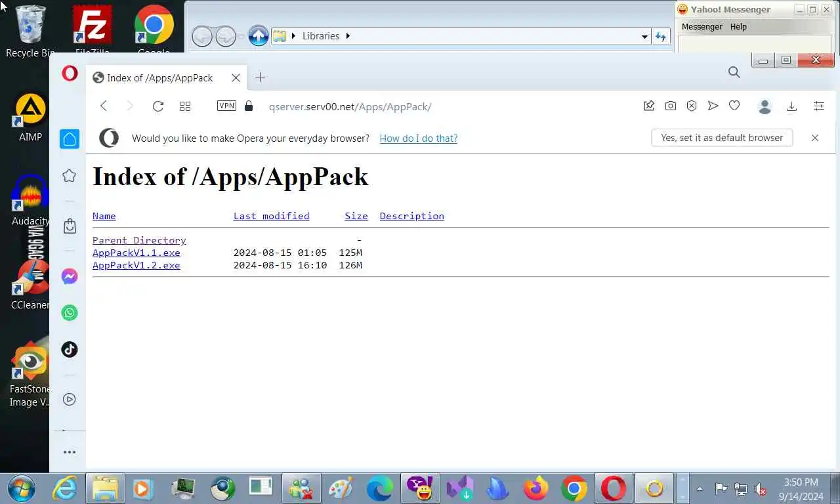Open TikTok in Opera sidebar
This screenshot has width=840, height=504.
tap(70, 349)
